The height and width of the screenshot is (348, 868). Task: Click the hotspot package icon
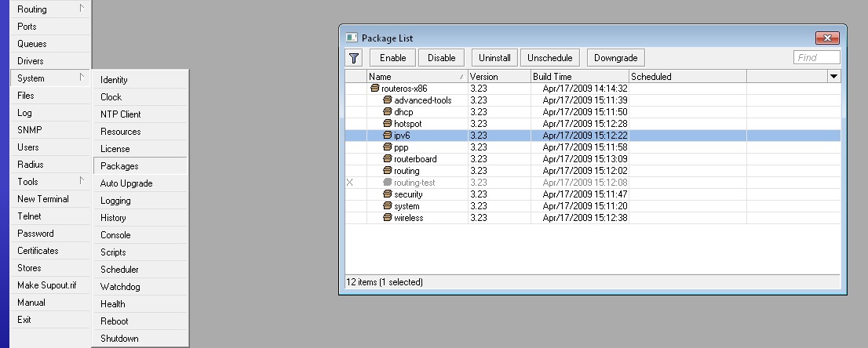[388, 123]
